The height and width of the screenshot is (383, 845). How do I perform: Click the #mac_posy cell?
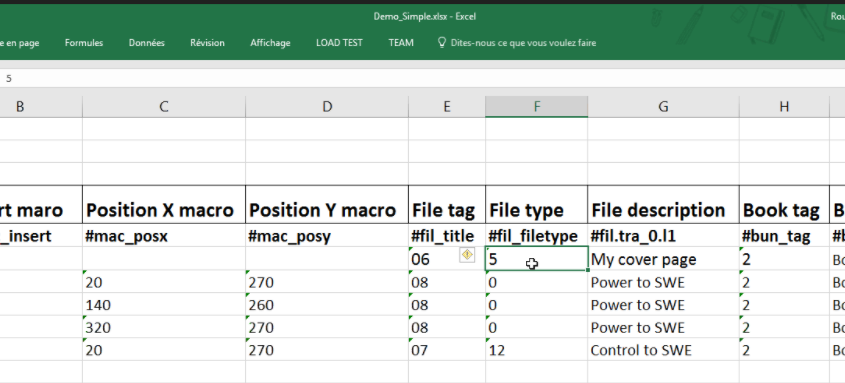tap(327, 235)
